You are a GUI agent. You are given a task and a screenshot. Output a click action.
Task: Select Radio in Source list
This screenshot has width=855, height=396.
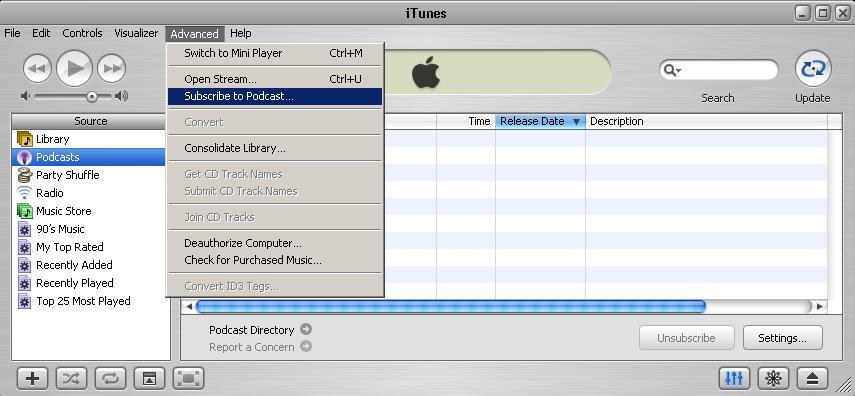pos(88,193)
